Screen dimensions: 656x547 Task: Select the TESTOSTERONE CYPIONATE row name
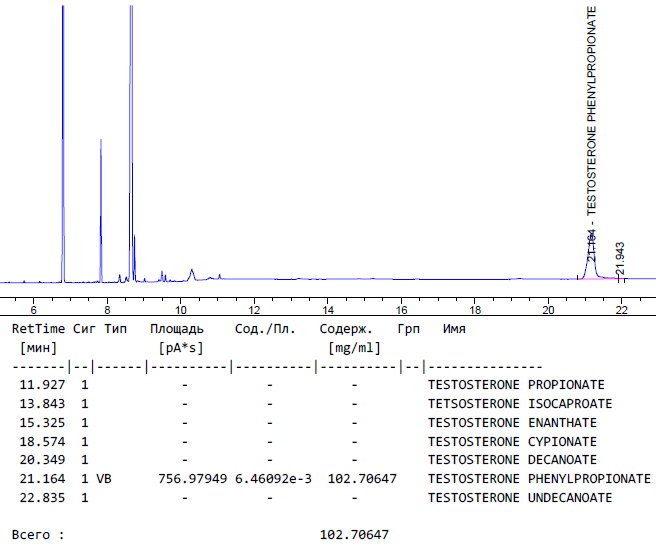coord(512,442)
